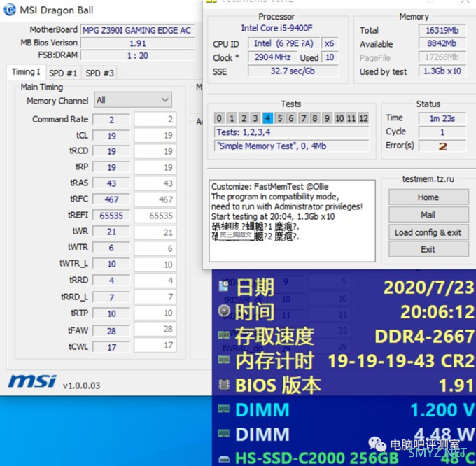Click the Mail button in TestMem

coord(428,215)
